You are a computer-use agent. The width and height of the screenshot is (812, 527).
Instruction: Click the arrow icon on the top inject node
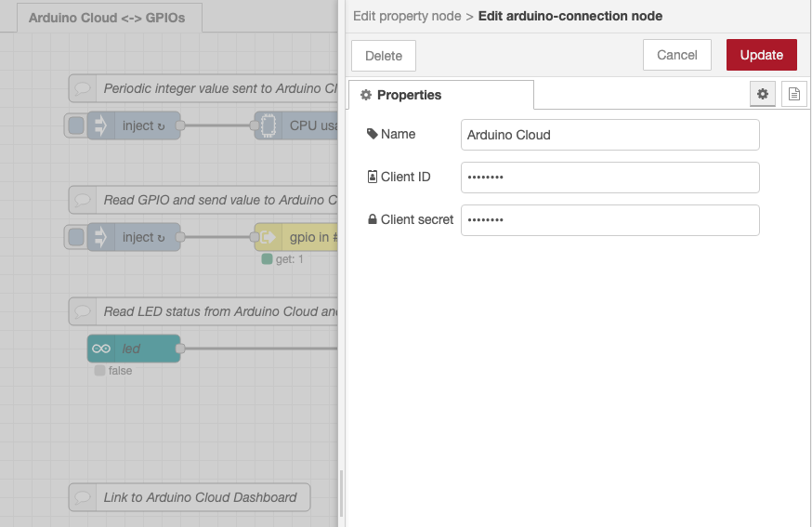[100, 125]
